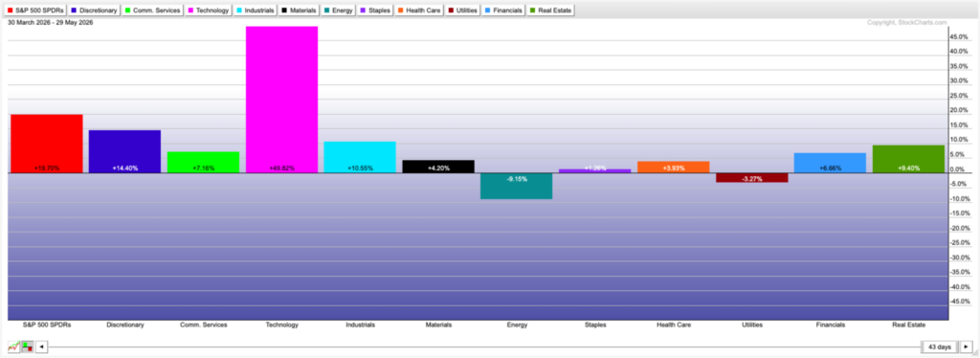Click the Materials black legend swatch
This screenshot has height=358, width=980.
coord(285,10)
